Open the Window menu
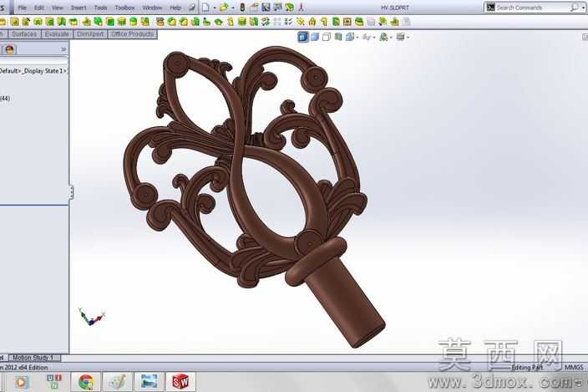Image resolution: width=588 pixels, height=392 pixels. [152, 8]
